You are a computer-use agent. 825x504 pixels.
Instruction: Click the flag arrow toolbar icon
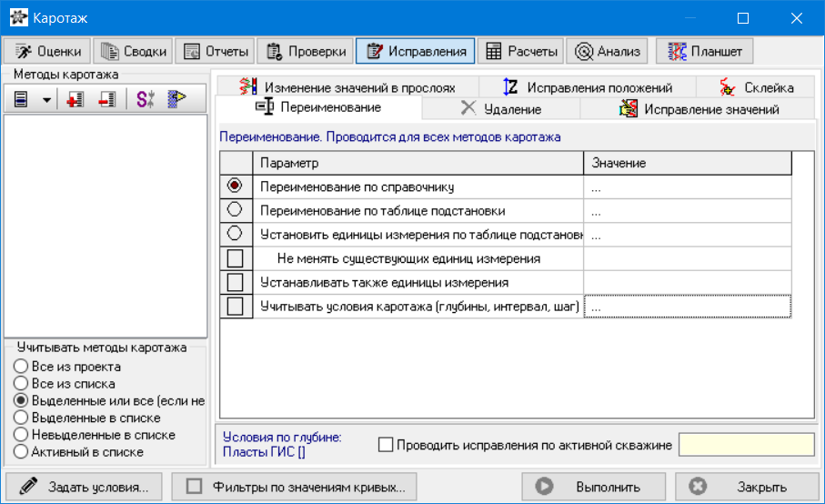[176, 99]
